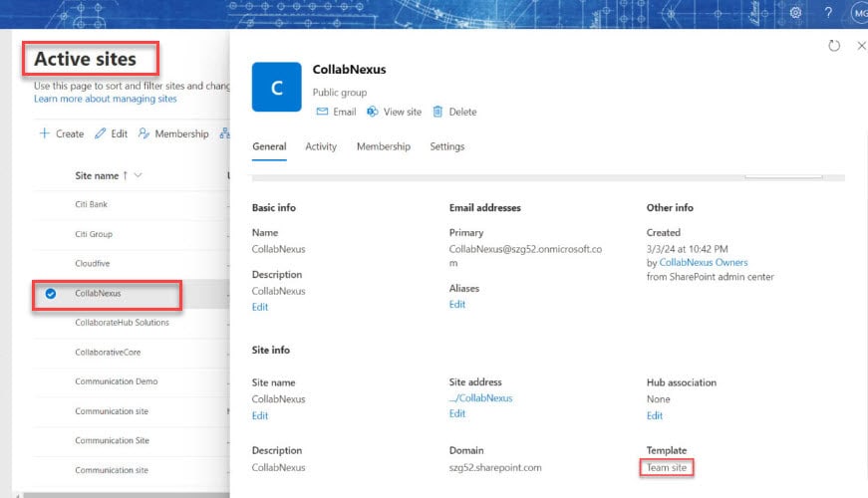
Task: Switch to the General tab
Action: click(270, 146)
